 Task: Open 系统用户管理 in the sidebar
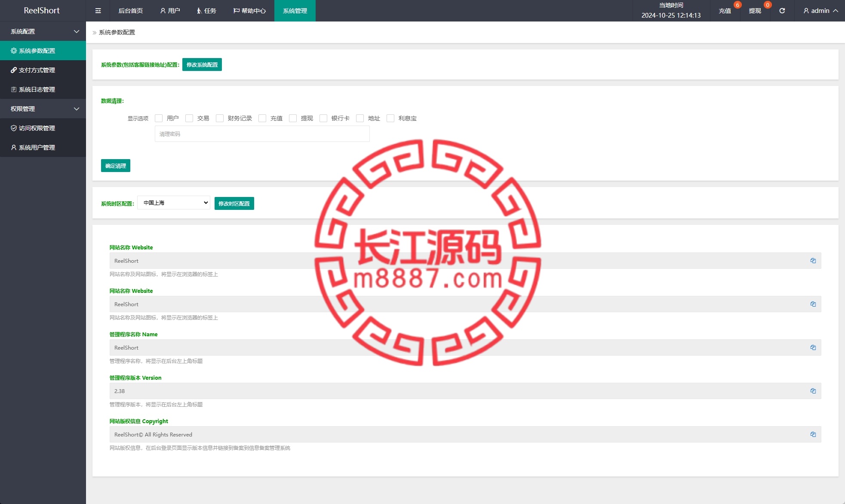tap(43, 148)
